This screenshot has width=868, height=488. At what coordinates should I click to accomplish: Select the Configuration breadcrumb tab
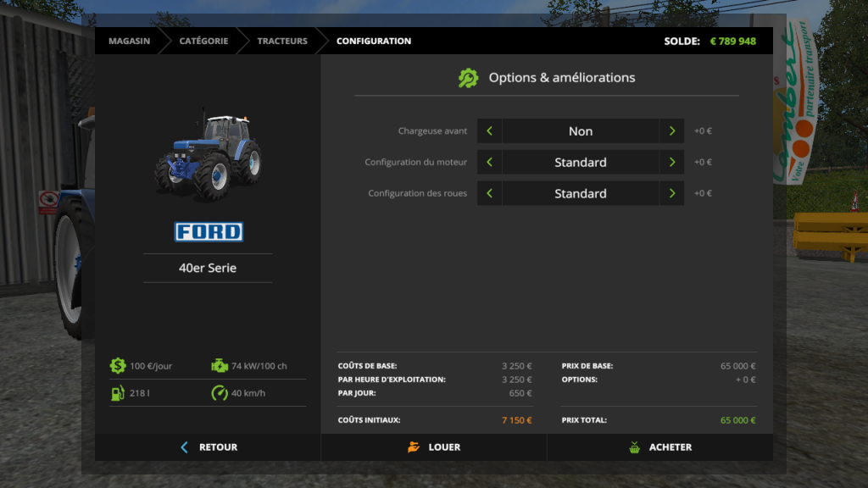(x=374, y=41)
